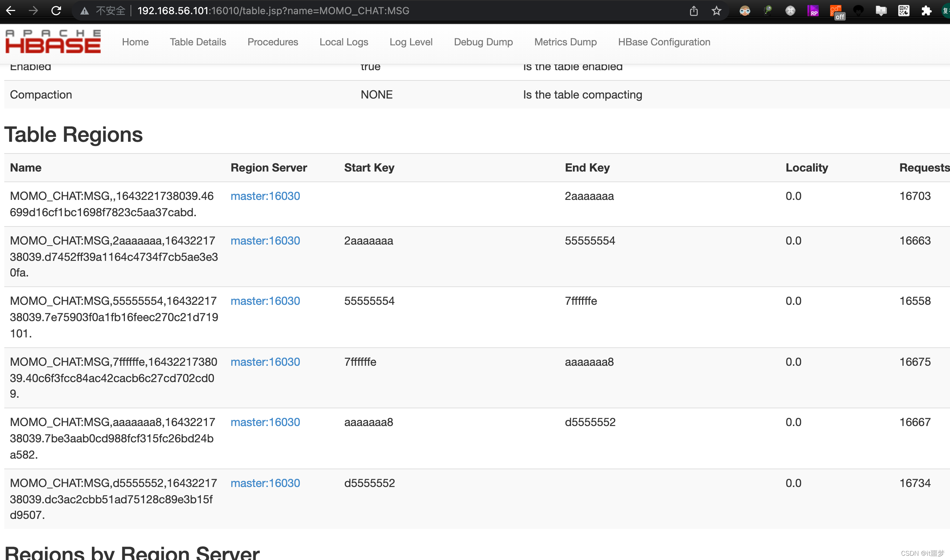Click region name containing dc3ac2cbb51ad75
Image resolution: width=950 pixels, height=560 pixels.
[x=113, y=499]
